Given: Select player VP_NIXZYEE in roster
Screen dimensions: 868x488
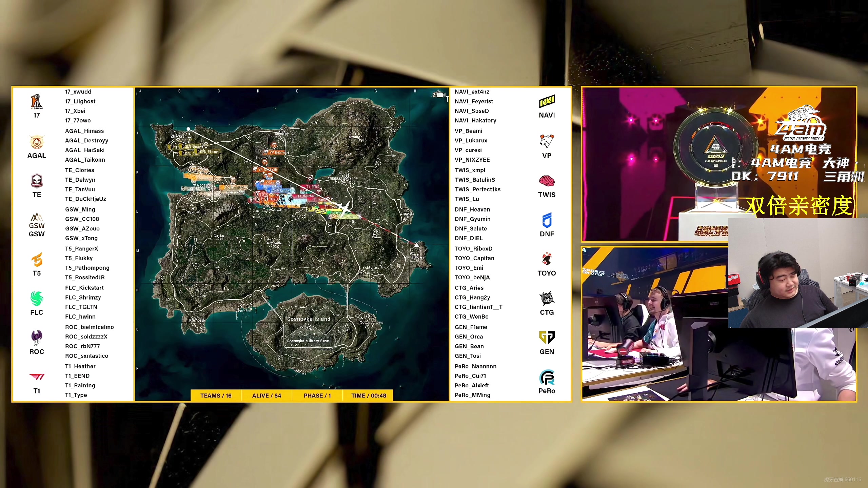Looking at the screenshot, I should click(x=472, y=160).
